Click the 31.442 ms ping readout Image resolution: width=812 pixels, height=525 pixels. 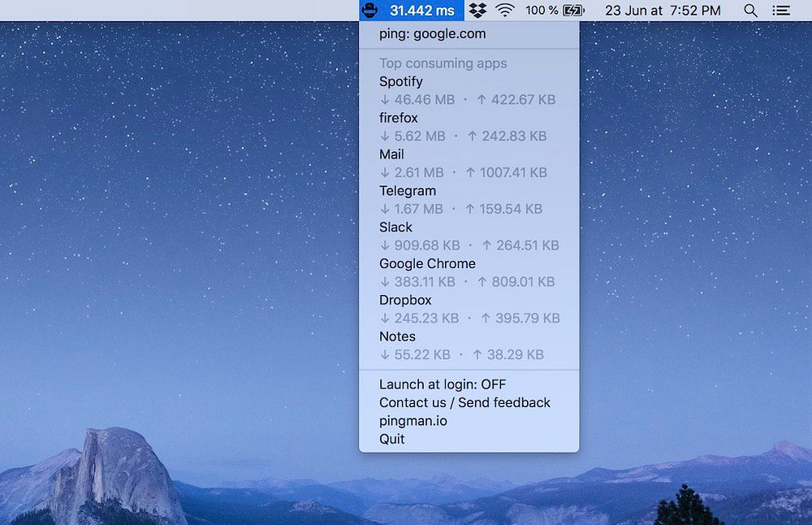point(422,11)
